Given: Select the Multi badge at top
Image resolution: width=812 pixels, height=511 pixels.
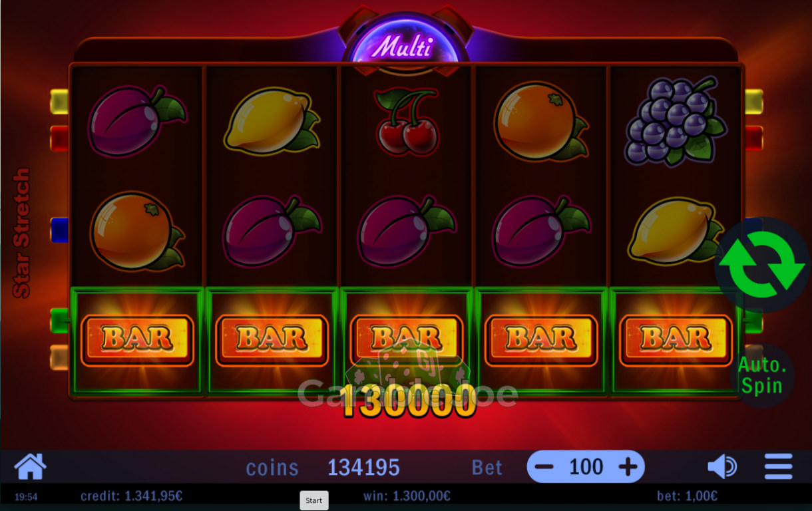Looking at the screenshot, I should pyautogui.click(x=402, y=47).
